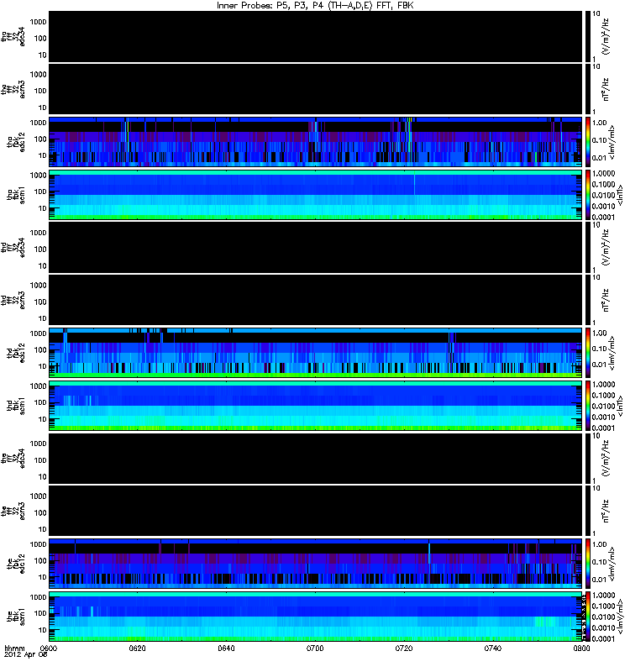Click the "the fff 32 scm3" y-axis title
The image size is (630, 672).
coord(13,512)
